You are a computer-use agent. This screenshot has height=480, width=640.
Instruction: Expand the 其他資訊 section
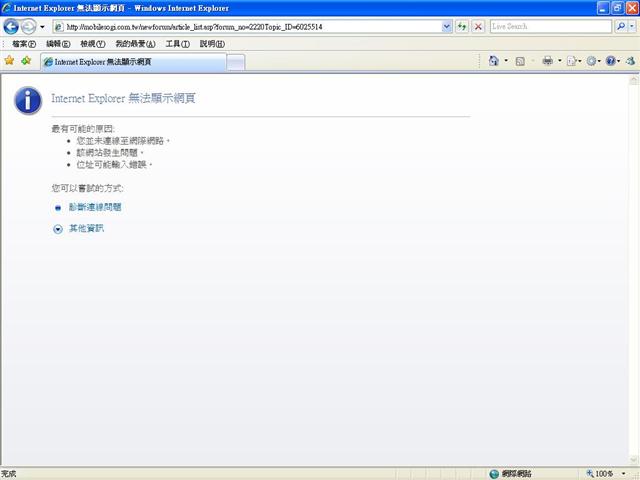(58, 229)
